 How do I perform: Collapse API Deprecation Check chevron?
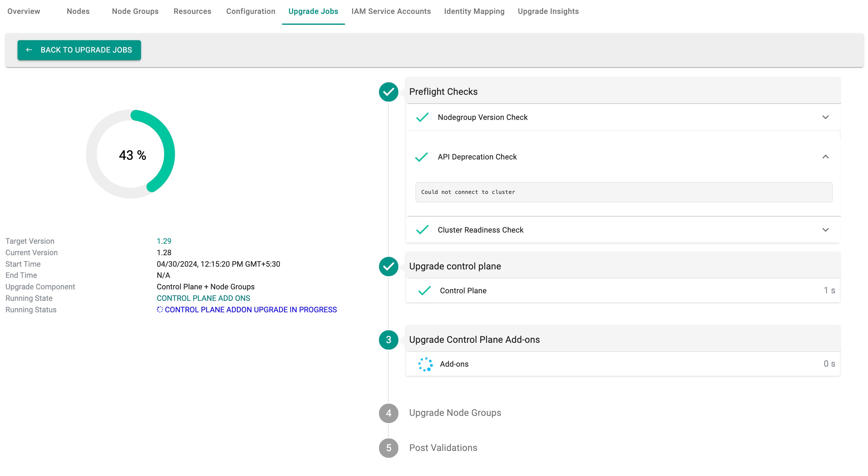[x=825, y=157]
